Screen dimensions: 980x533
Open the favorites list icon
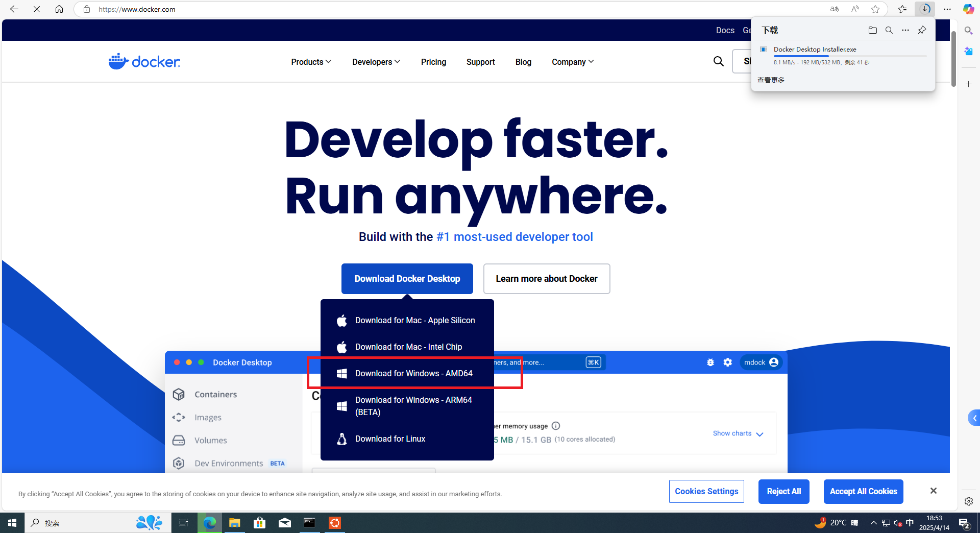(902, 9)
